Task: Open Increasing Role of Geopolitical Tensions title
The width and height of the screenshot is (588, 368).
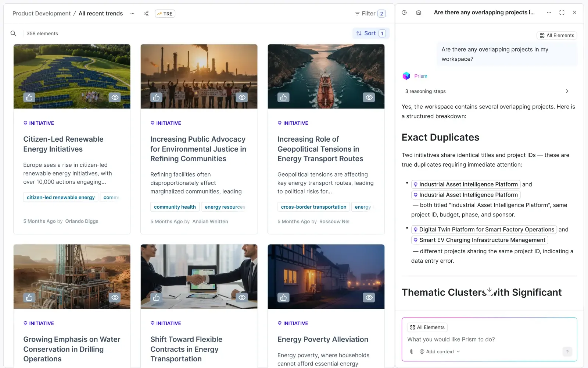Action: tap(320, 149)
